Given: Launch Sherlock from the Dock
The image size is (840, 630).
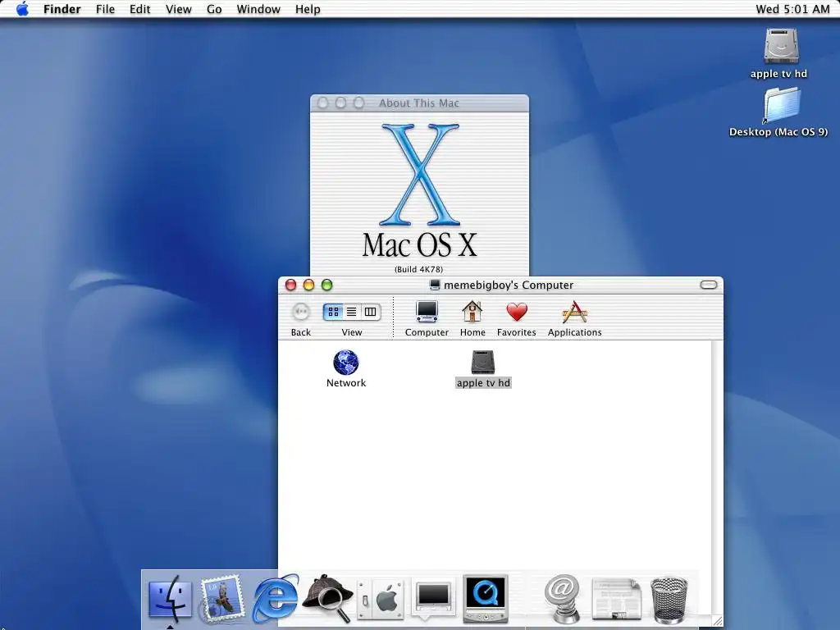Looking at the screenshot, I should (327, 598).
